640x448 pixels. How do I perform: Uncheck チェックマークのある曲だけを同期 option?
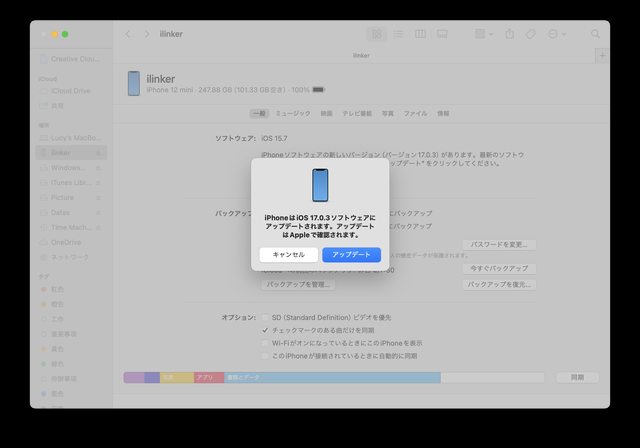click(265, 330)
